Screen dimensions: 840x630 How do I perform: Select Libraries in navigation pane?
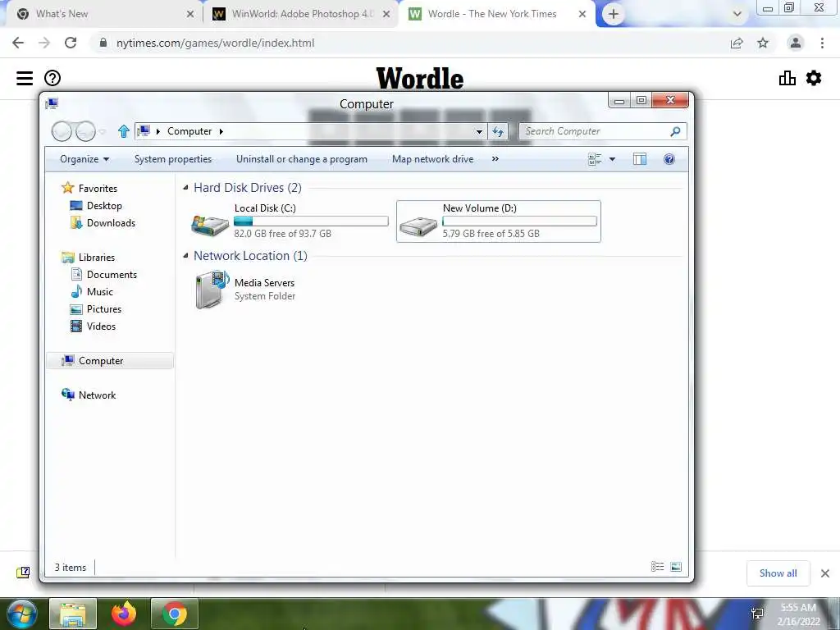[x=97, y=257]
